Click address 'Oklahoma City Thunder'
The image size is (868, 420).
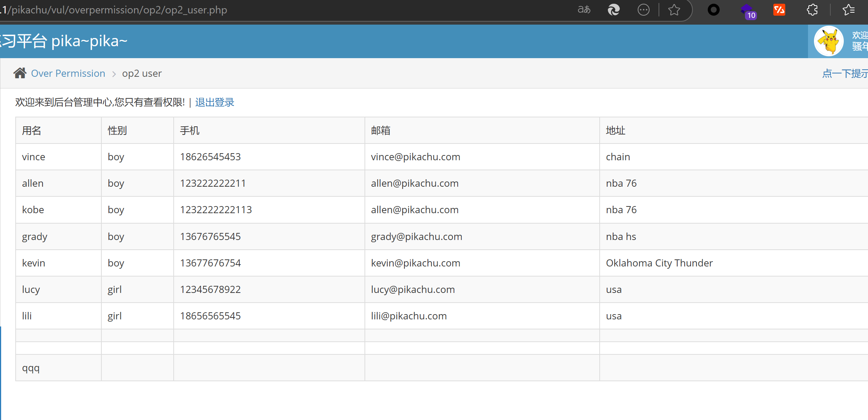pyautogui.click(x=659, y=263)
